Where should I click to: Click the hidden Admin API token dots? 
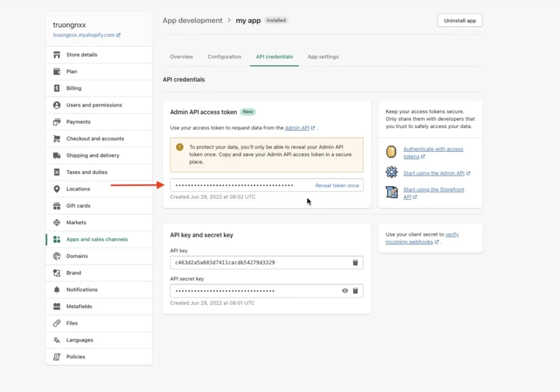(x=234, y=185)
